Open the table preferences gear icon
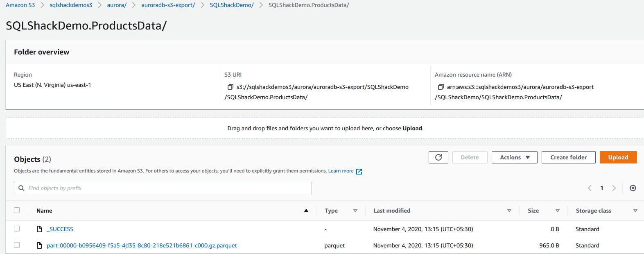 pos(633,188)
